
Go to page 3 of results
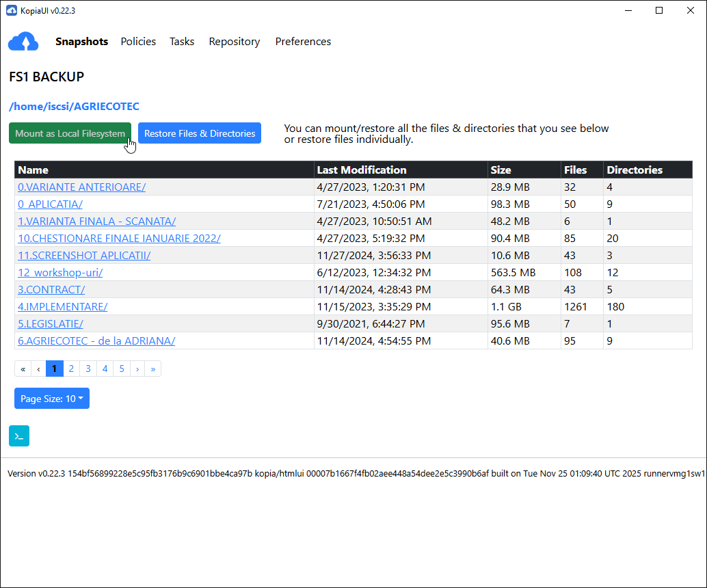tap(88, 369)
